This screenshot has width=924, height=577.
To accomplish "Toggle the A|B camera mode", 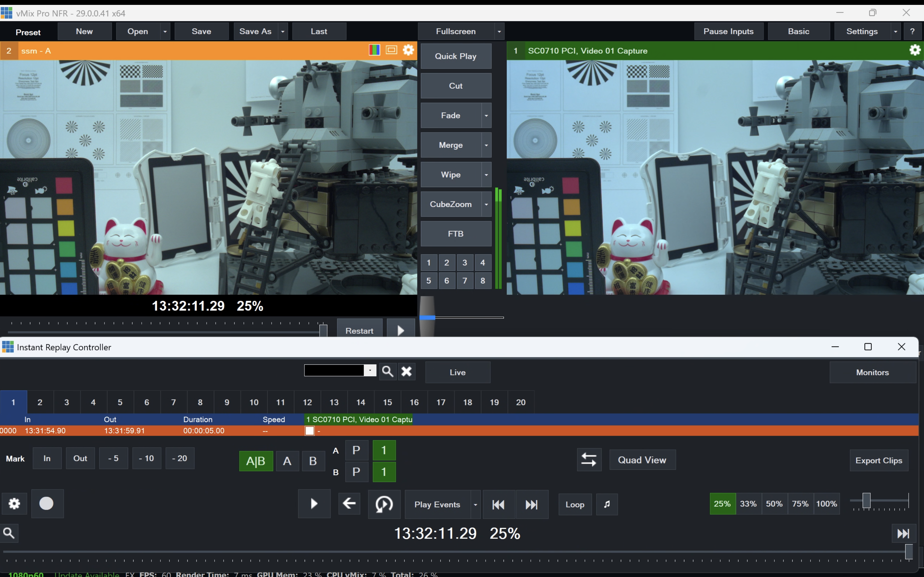I will click(x=256, y=461).
